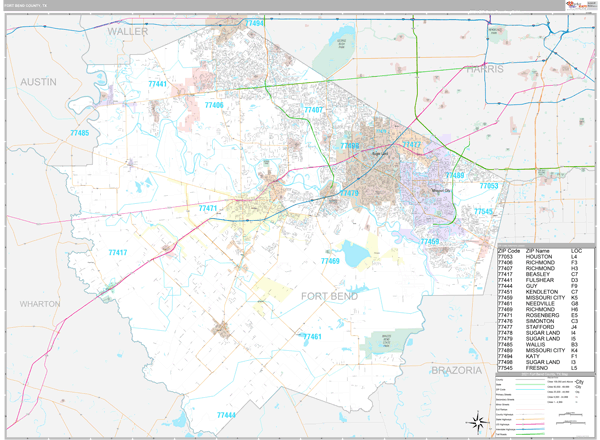The width and height of the screenshot is (600, 440).
Task: Select ZIP label 77485 on the map
Action: point(80,133)
